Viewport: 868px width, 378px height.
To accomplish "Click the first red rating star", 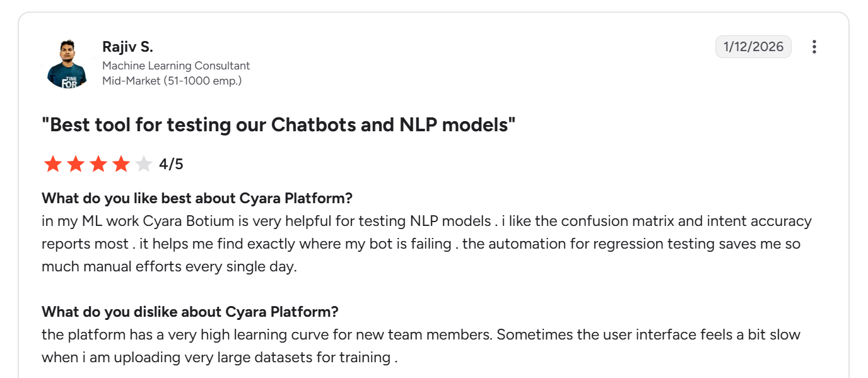I will click(53, 165).
